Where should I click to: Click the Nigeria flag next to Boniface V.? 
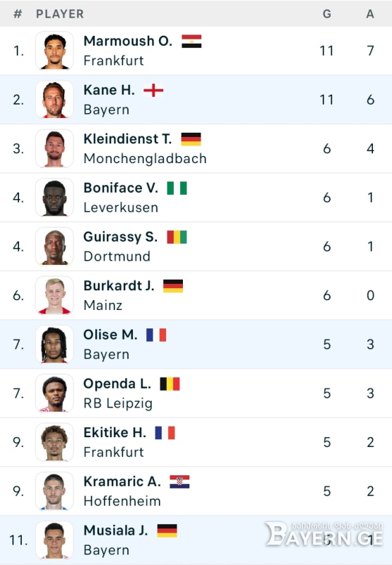coord(177,188)
